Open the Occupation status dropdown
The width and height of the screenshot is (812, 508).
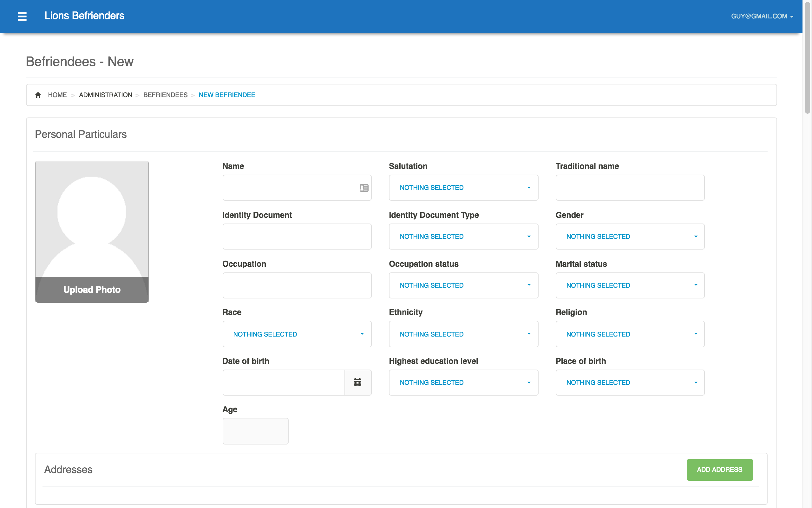click(x=463, y=285)
